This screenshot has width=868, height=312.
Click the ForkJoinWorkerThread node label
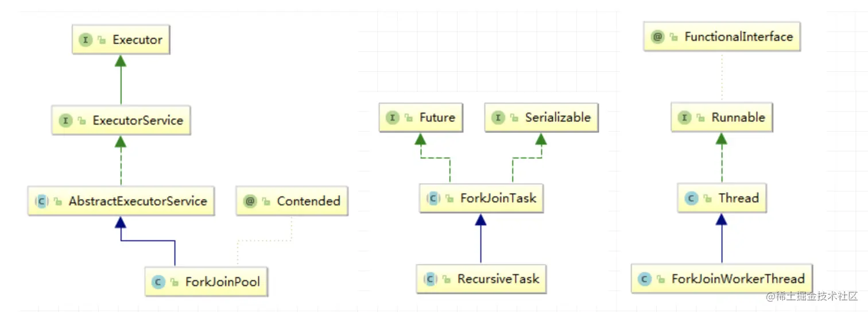point(738,279)
